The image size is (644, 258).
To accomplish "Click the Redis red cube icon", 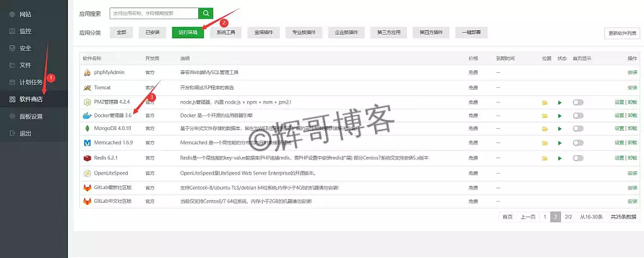I will (87, 158).
